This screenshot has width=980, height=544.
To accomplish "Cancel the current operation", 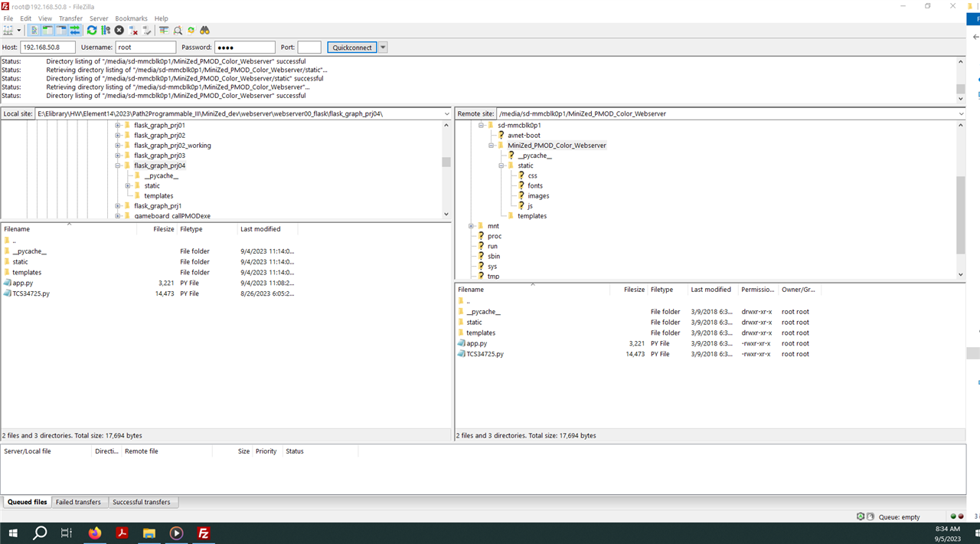I will [119, 31].
